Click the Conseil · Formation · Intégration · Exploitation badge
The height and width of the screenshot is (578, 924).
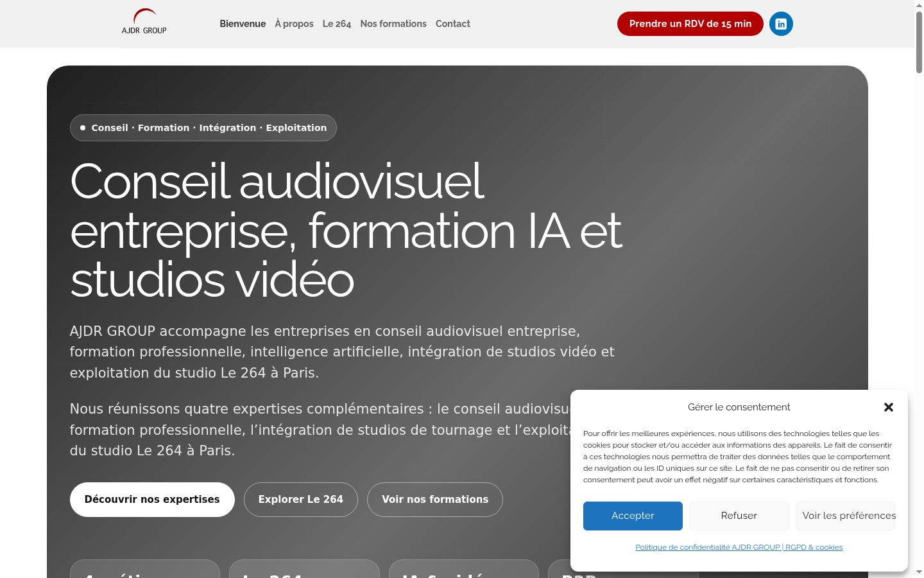[x=203, y=128]
